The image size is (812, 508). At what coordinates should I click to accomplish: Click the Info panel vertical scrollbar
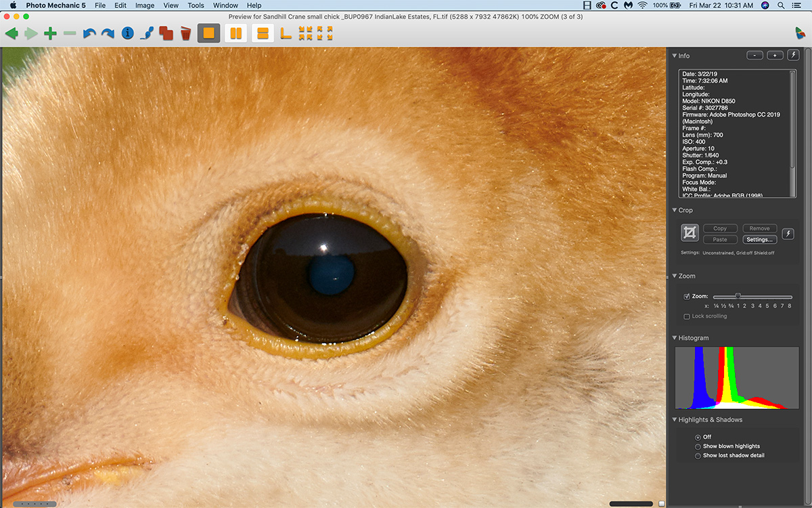tap(794, 133)
